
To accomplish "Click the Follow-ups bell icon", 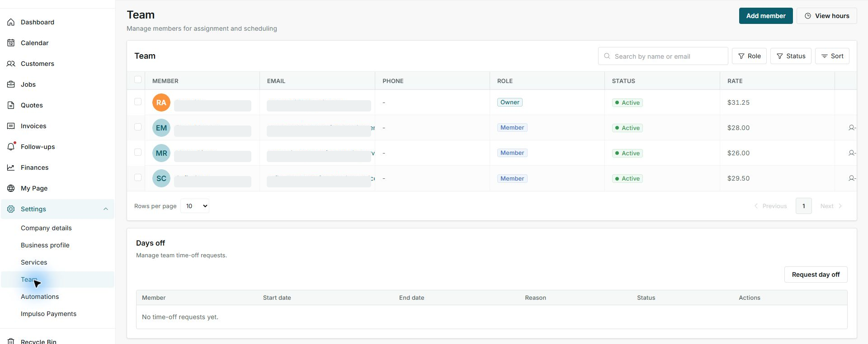I will tap(11, 147).
